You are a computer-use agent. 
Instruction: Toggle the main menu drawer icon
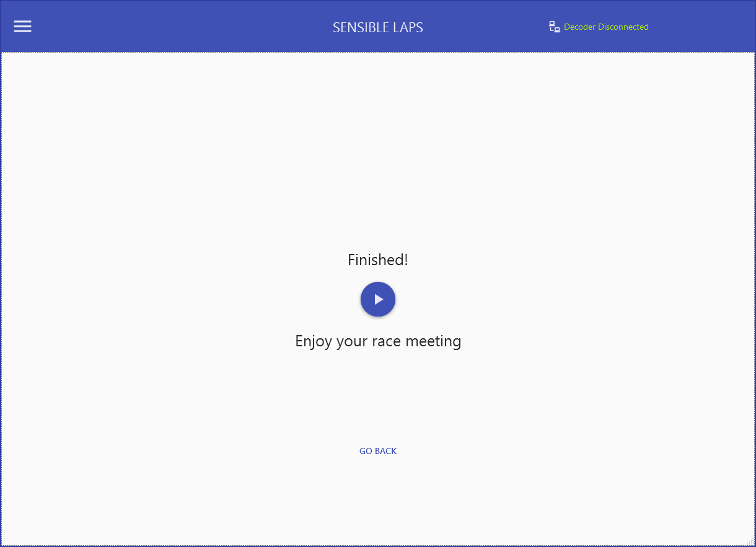coord(23,27)
